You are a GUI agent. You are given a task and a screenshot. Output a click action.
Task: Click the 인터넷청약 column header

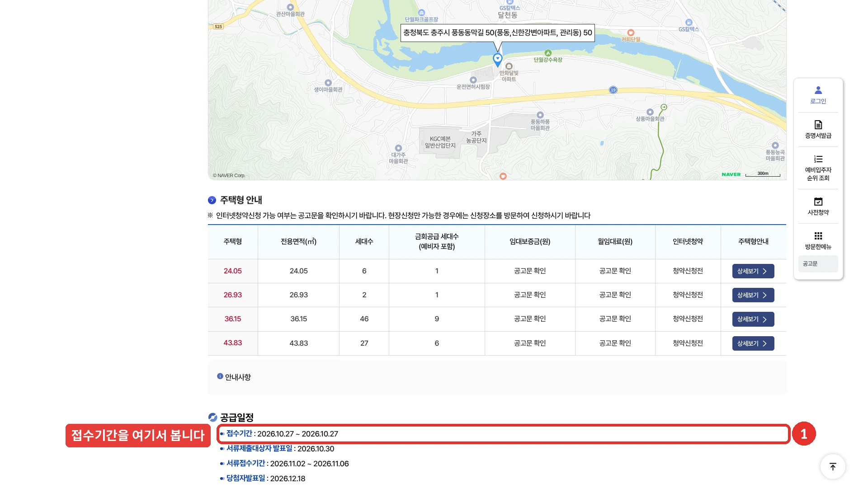688,242
